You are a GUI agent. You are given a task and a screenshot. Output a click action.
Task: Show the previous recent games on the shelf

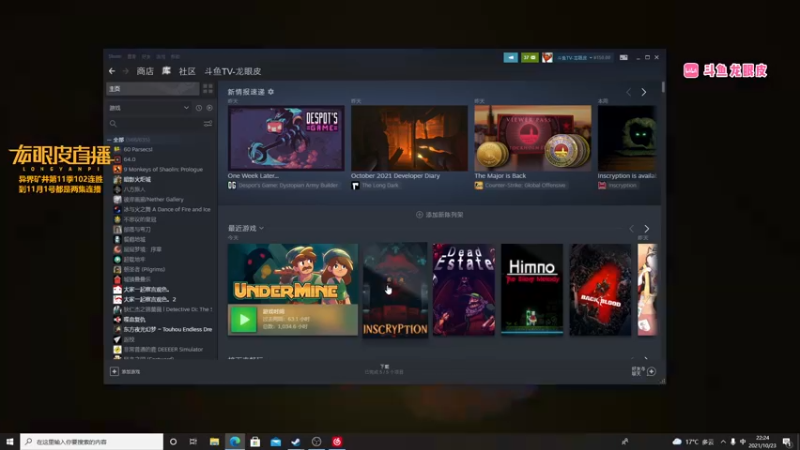tap(632, 229)
